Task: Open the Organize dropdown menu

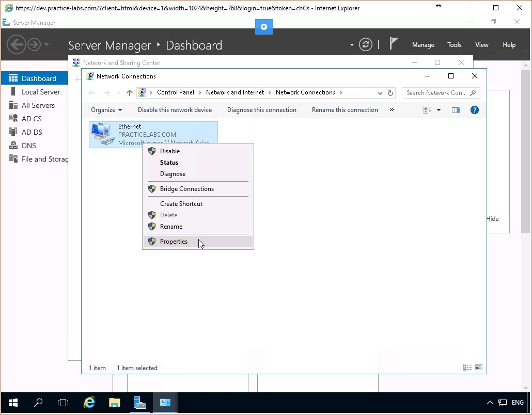Action: 106,109
